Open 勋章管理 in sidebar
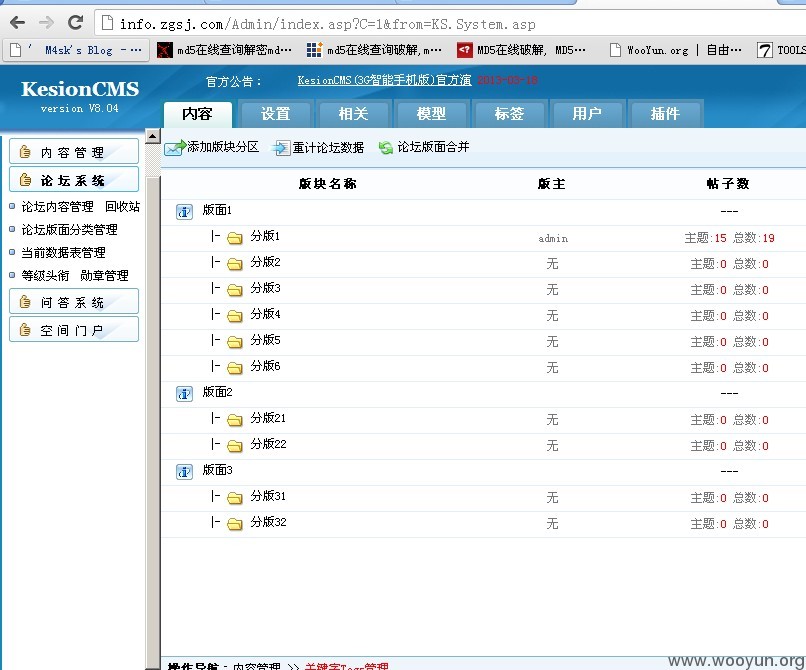The height and width of the screenshot is (670, 806). 104,276
